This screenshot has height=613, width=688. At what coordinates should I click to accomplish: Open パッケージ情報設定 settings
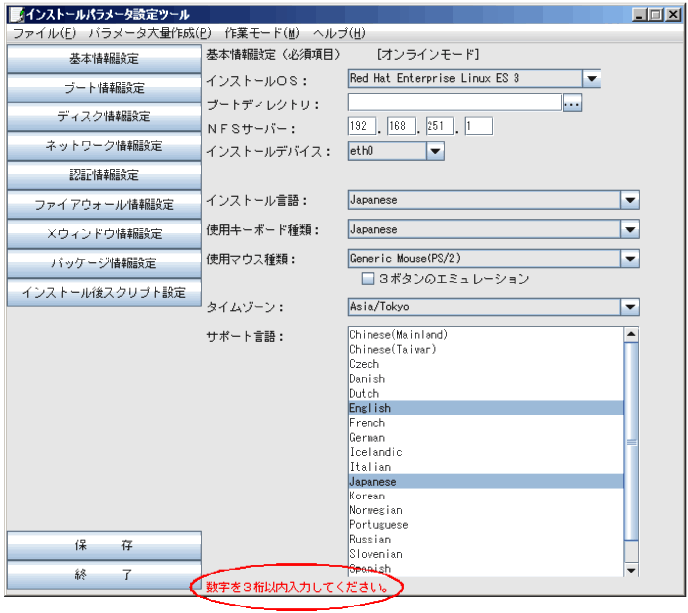[x=104, y=263]
